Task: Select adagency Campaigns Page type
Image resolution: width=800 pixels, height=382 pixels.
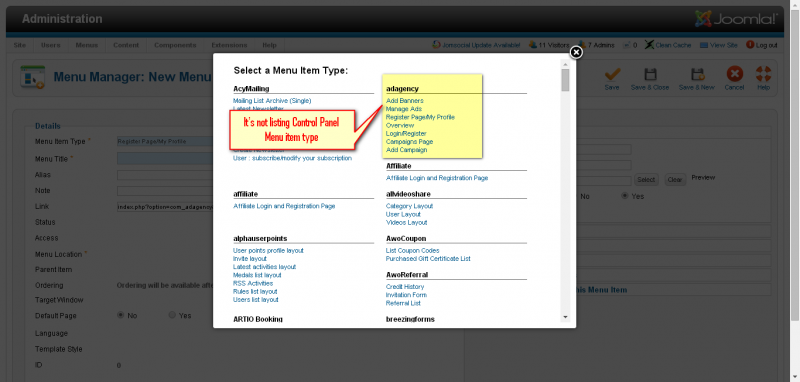Action: click(x=410, y=142)
